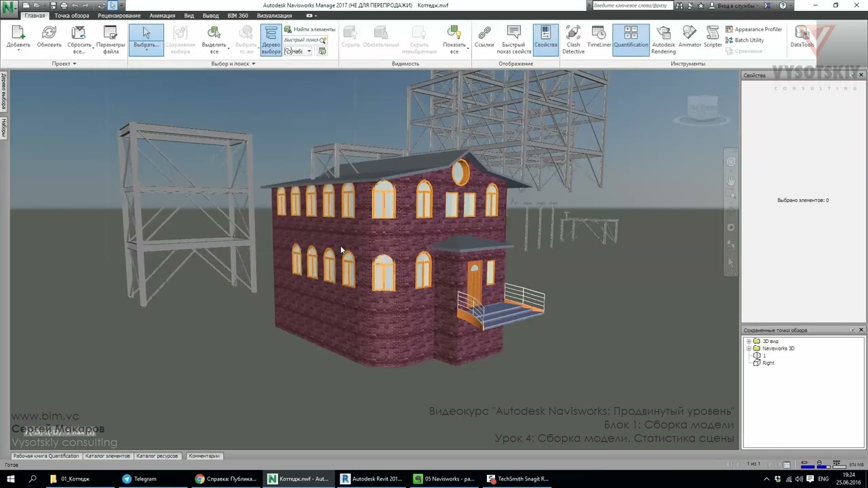Open the Каталог ресурсов tab
Image resolution: width=868 pixels, height=488 pixels.
coord(157,456)
